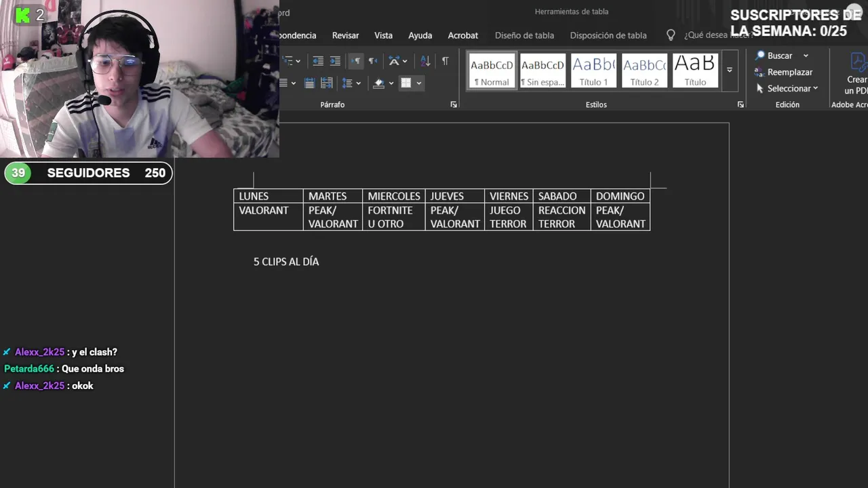The height and width of the screenshot is (488, 868).
Task: Click the MARTES table cell
Action: (333, 196)
